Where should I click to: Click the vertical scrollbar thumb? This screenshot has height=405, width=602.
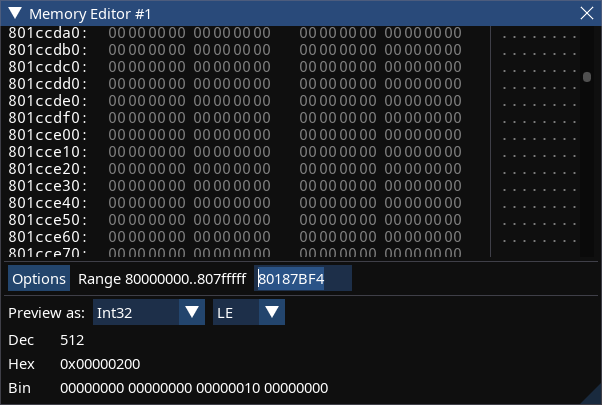587,77
